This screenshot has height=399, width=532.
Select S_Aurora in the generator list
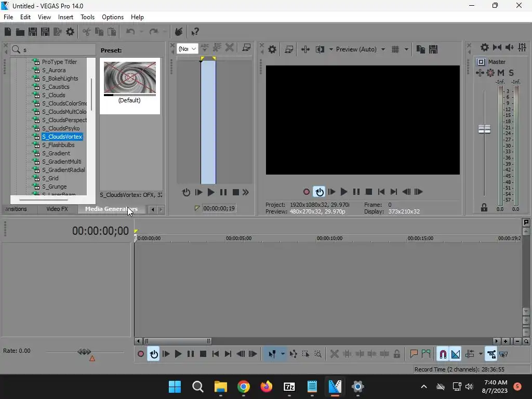(x=54, y=70)
